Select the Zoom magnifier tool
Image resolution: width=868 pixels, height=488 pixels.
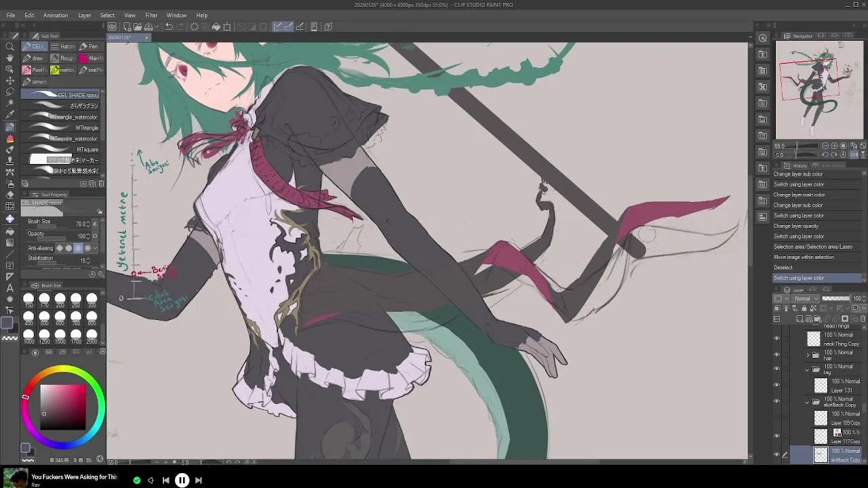point(10,47)
